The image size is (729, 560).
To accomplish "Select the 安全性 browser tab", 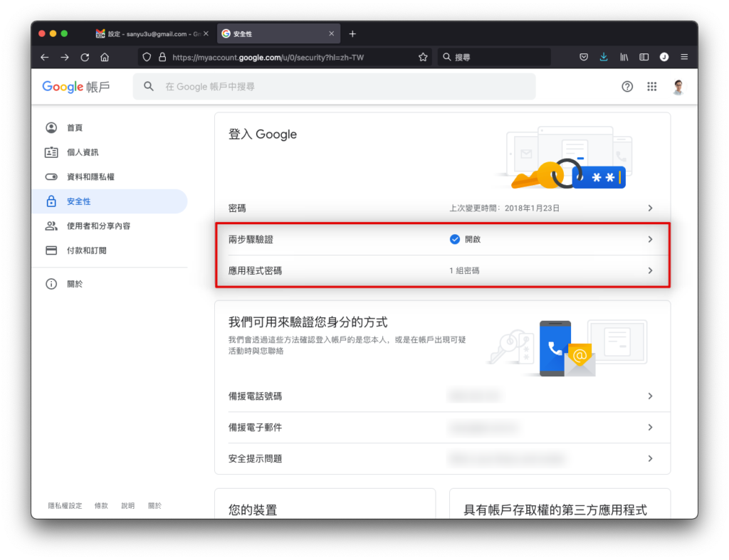I will pos(278,34).
